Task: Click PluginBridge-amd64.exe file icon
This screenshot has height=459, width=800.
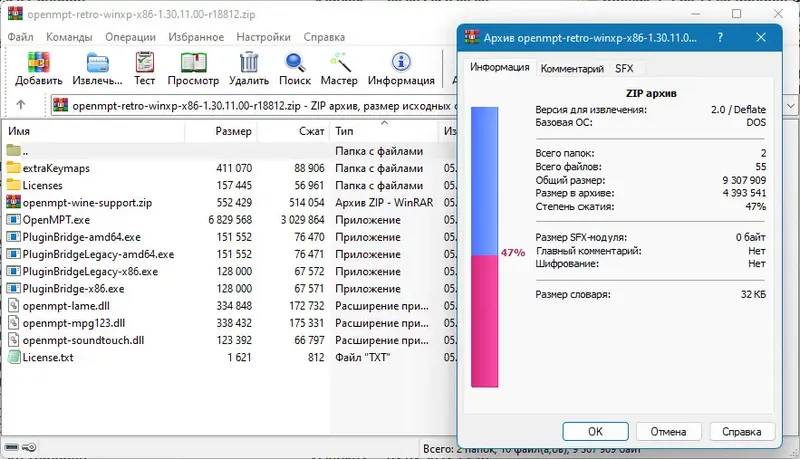Action: [13, 237]
